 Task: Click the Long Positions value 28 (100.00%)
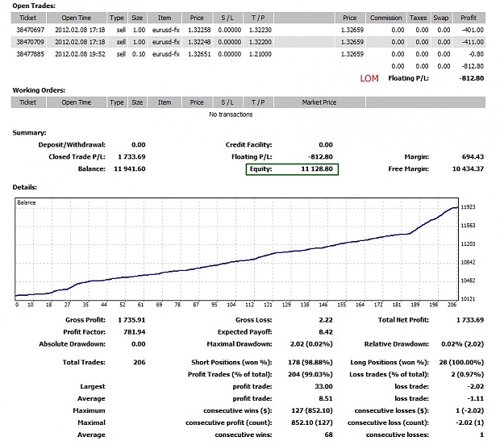pos(461,362)
